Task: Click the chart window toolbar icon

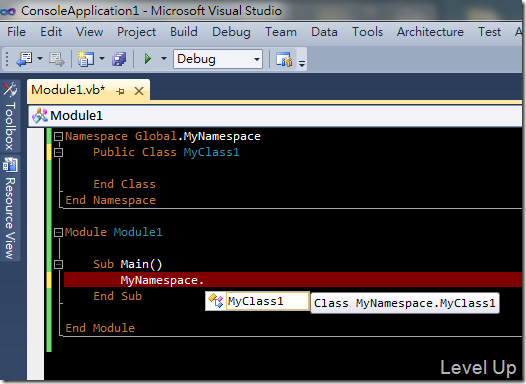Action: [284, 59]
